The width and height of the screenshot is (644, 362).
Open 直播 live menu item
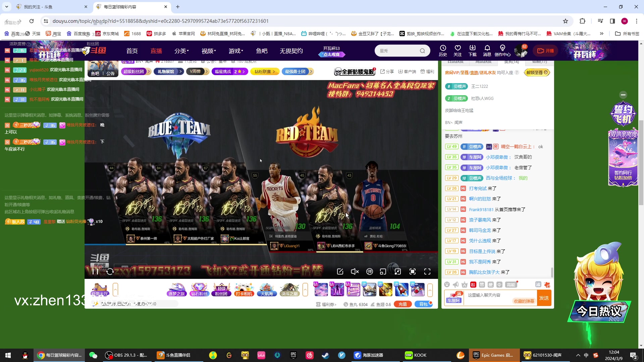[156, 51]
